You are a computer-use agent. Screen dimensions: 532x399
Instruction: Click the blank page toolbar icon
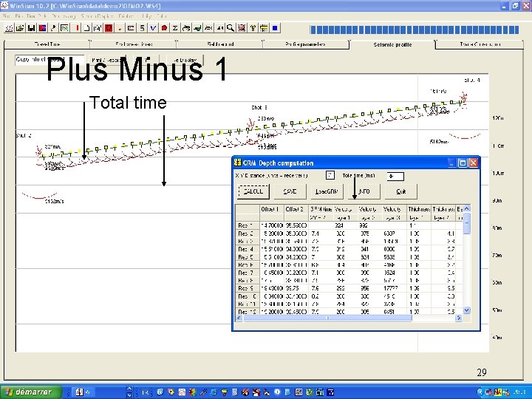tap(87, 28)
